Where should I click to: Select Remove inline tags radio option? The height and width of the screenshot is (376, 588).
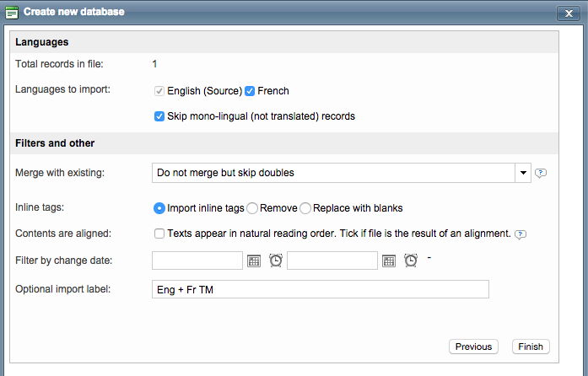(x=252, y=208)
